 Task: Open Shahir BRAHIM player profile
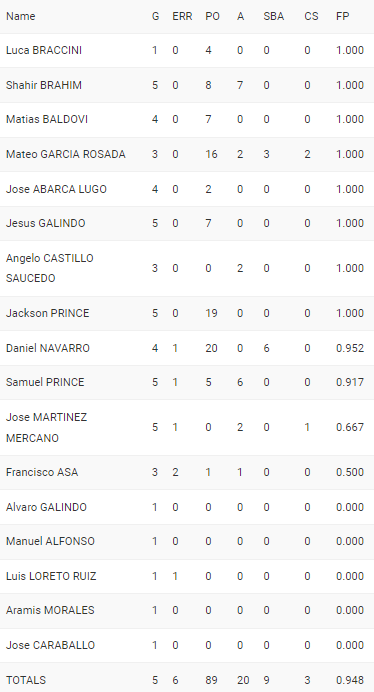click(x=44, y=85)
